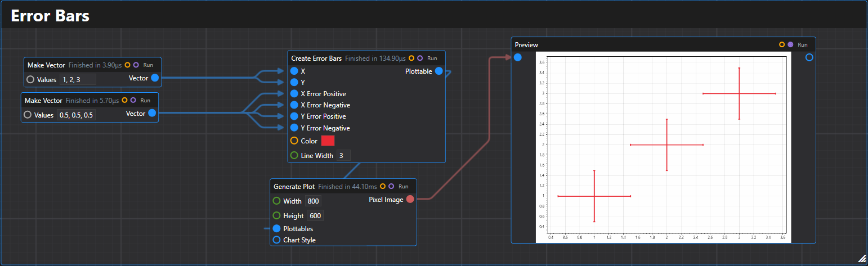Image resolution: width=868 pixels, height=266 pixels.
Task: Click the Line Width input port ring
Action: pyautogui.click(x=294, y=155)
